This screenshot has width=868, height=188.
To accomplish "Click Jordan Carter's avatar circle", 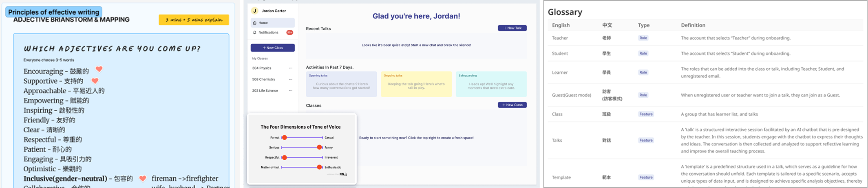I will pos(255,11).
